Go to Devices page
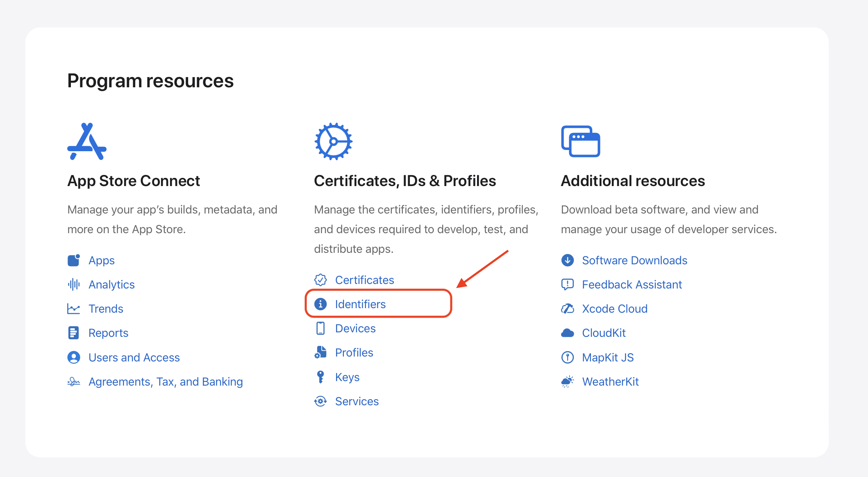Viewport: 868px width, 477px height. [x=355, y=328]
